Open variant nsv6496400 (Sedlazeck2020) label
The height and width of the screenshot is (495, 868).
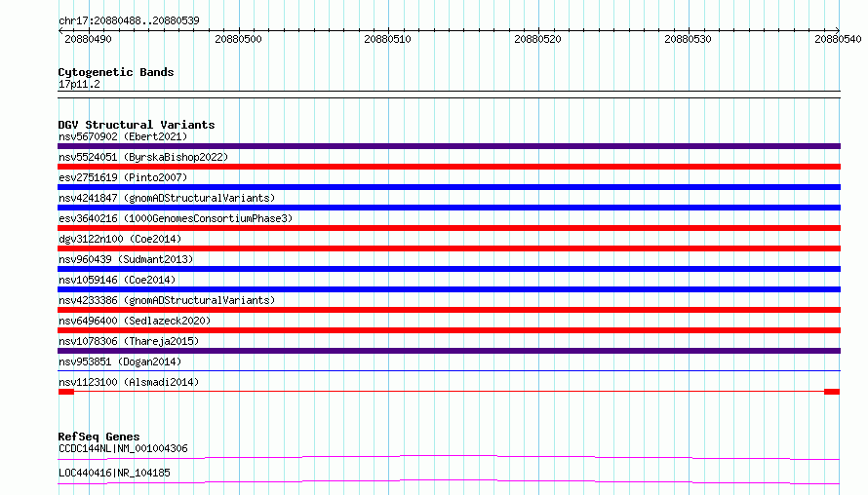(135, 321)
